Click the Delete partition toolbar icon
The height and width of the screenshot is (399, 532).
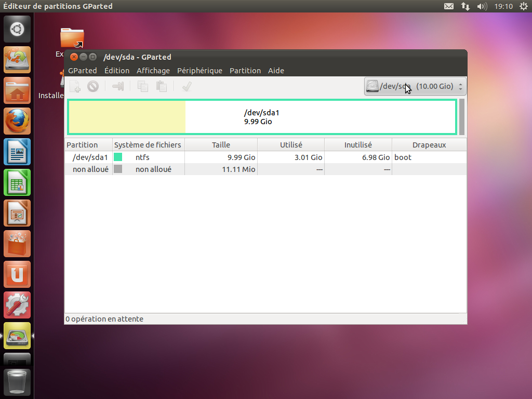coord(93,87)
